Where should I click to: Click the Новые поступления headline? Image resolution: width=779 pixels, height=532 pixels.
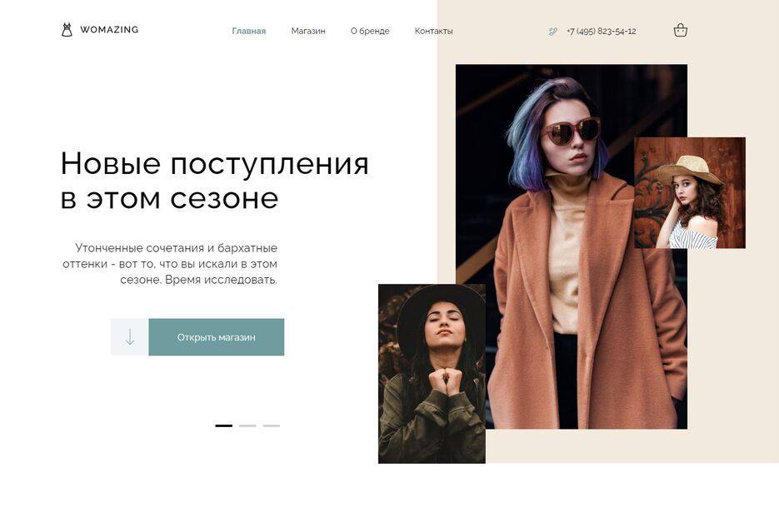coord(215,181)
